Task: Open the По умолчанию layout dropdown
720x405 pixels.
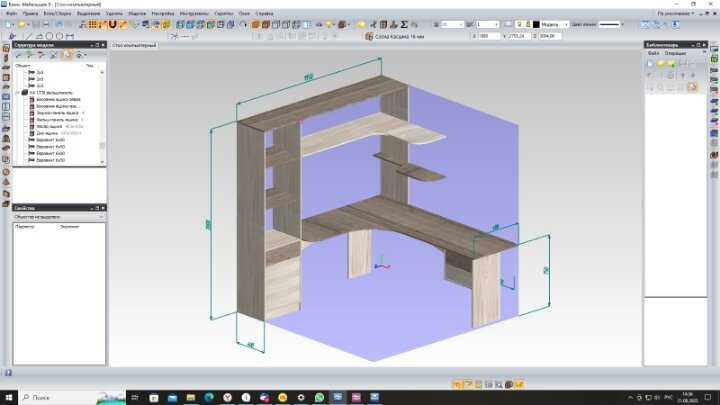Action: 675,13
